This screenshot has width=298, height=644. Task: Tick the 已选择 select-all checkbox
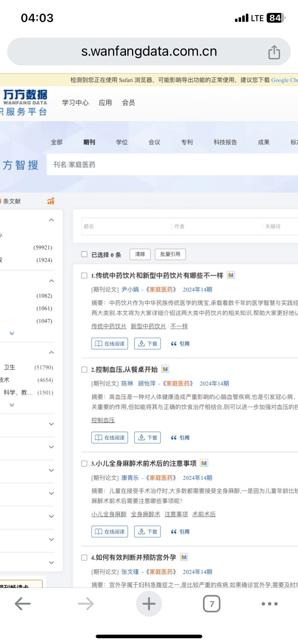click(85, 254)
